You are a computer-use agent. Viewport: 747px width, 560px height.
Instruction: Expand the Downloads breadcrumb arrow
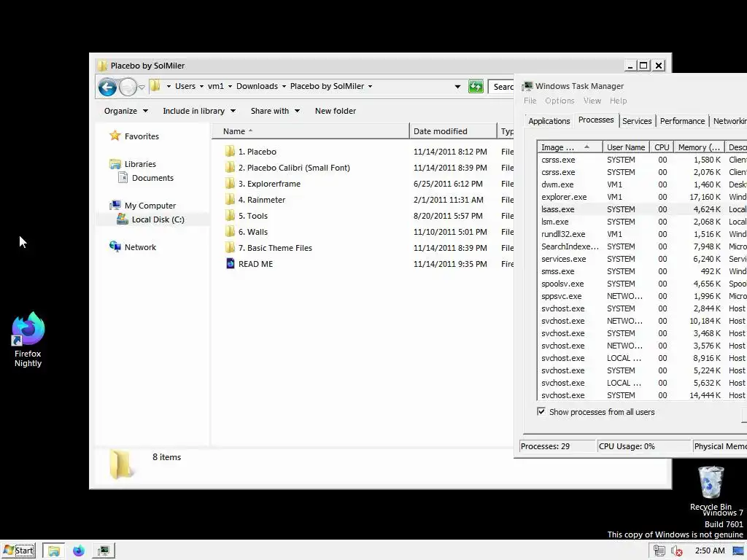(284, 86)
